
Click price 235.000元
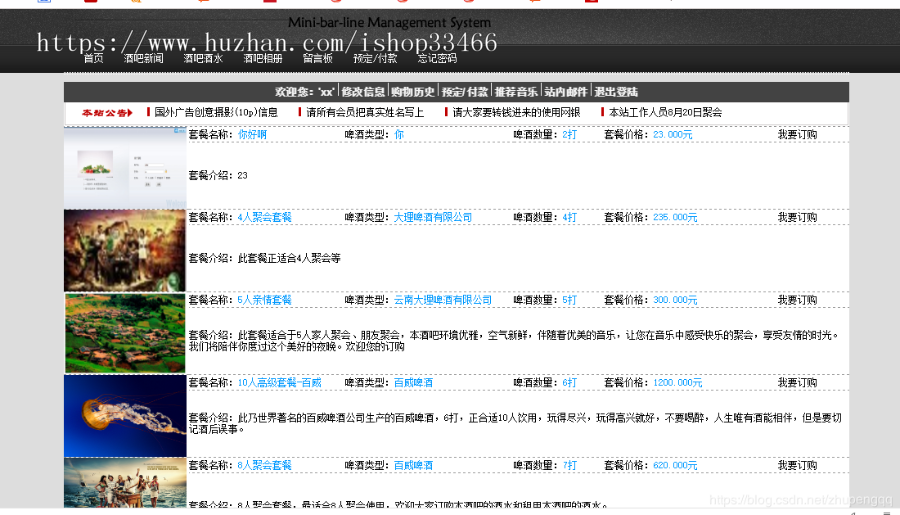(675, 218)
